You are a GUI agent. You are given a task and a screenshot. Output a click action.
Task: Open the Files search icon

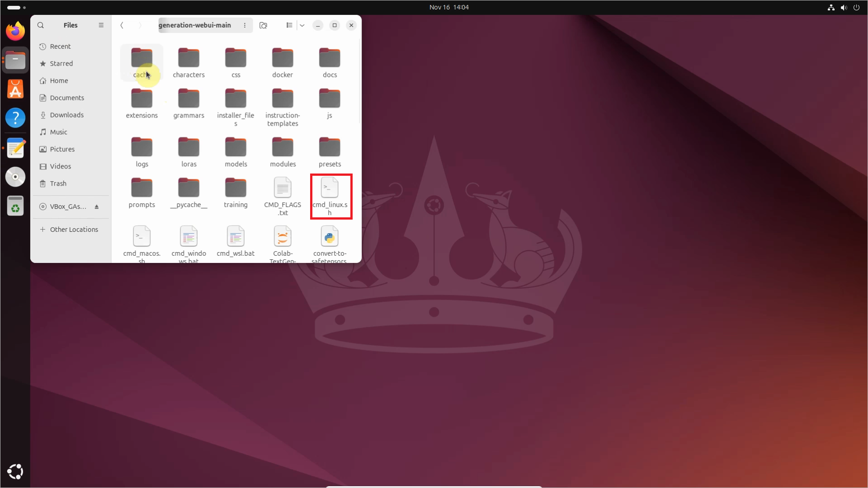41,25
